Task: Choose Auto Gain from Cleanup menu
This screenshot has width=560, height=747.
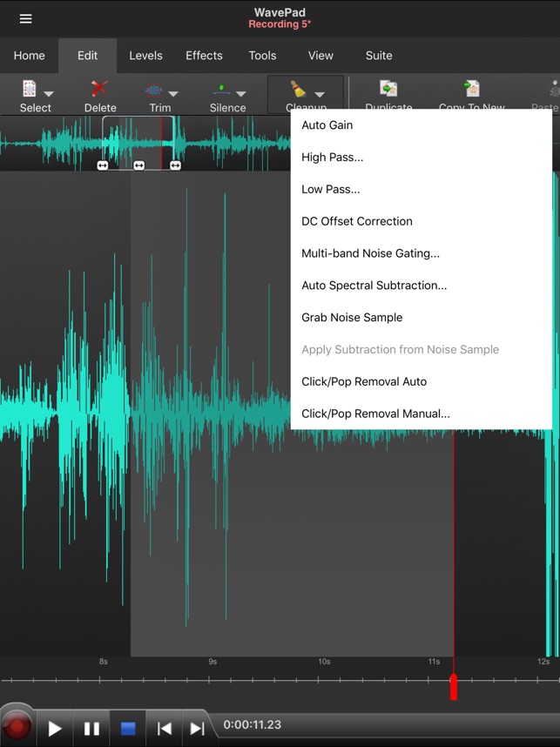Action: click(422, 125)
